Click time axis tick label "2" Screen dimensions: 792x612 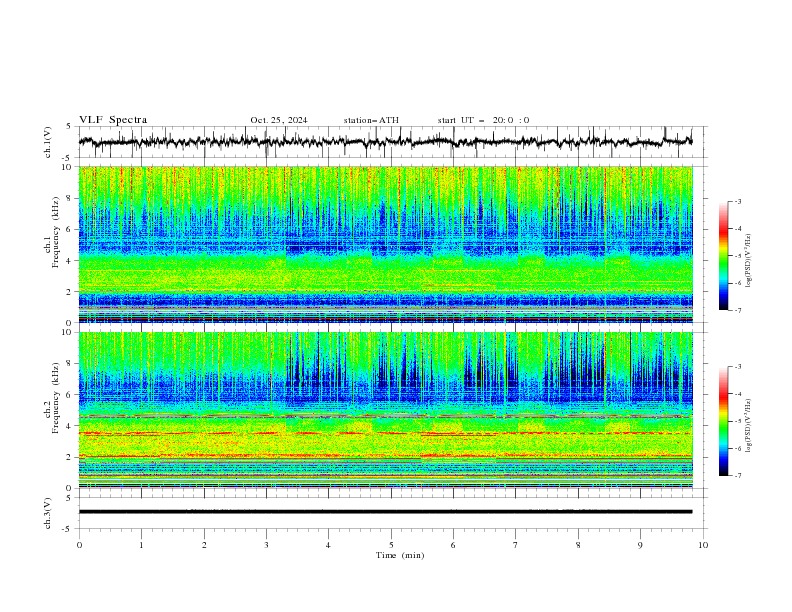204,545
